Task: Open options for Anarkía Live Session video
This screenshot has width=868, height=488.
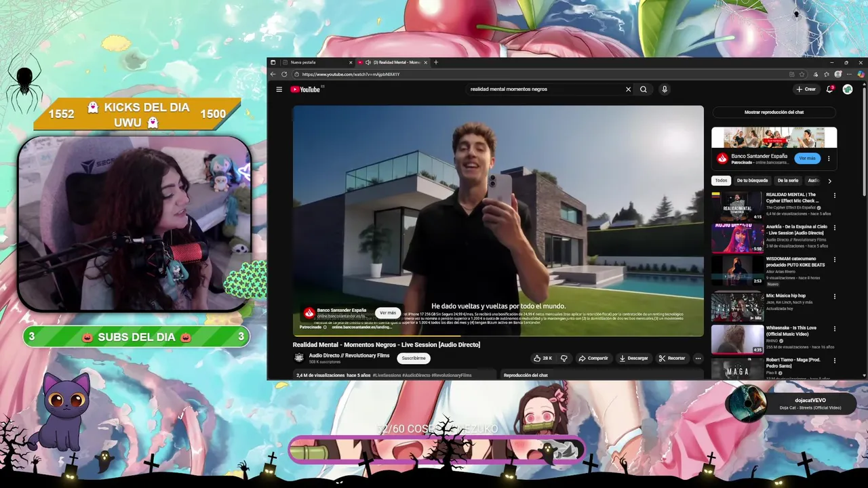Action: coord(835,228)
